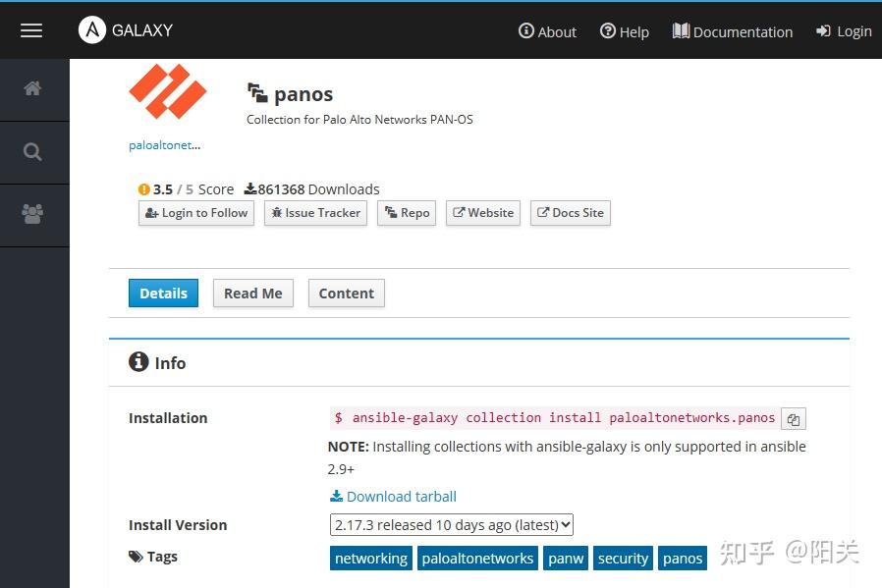Switch to the Read Me tab

click(x=252, y=293)
